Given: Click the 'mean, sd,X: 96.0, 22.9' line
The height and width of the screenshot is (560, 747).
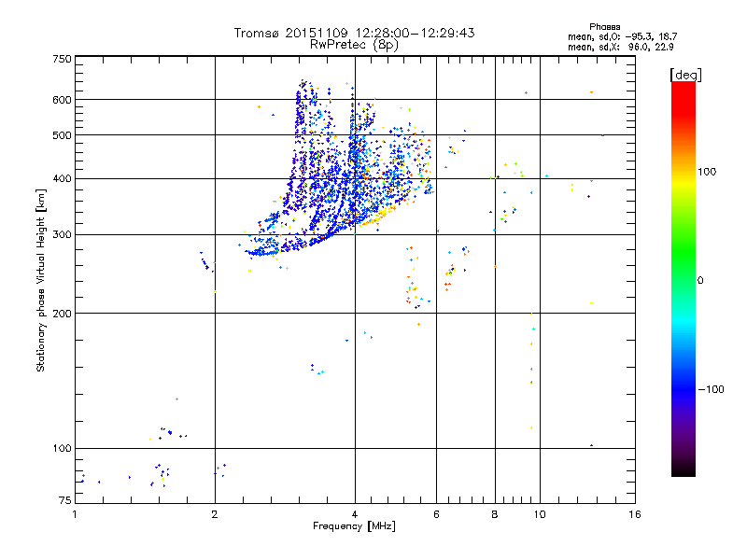Looking at the screenshot, I should tap(620, 48).
